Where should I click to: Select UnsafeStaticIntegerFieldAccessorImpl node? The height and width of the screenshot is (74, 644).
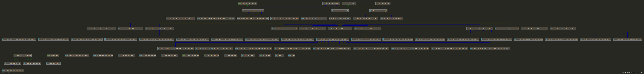point(463,39)
